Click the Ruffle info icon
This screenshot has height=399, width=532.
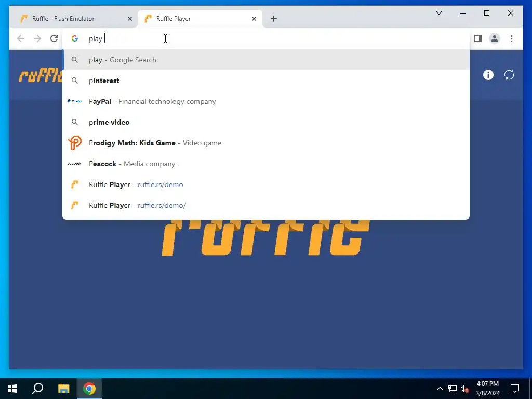[x=488, y=75]
